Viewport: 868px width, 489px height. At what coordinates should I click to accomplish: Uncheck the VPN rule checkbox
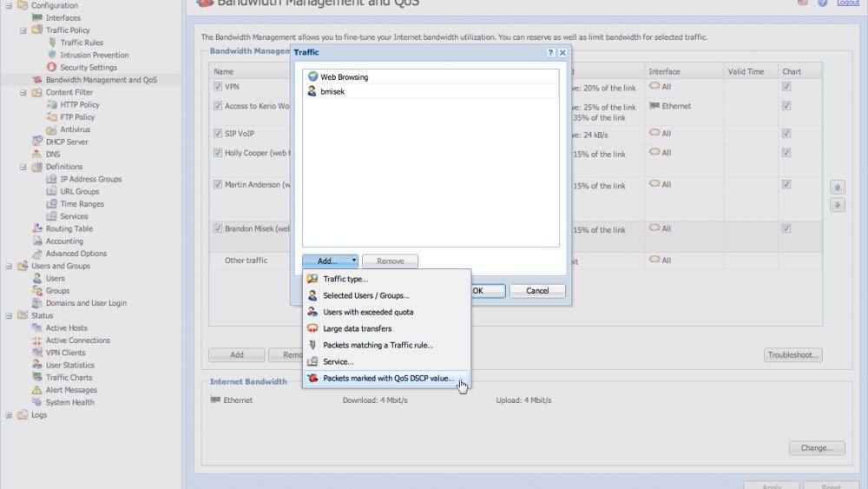pyautogui.click(x=218, y=87)
